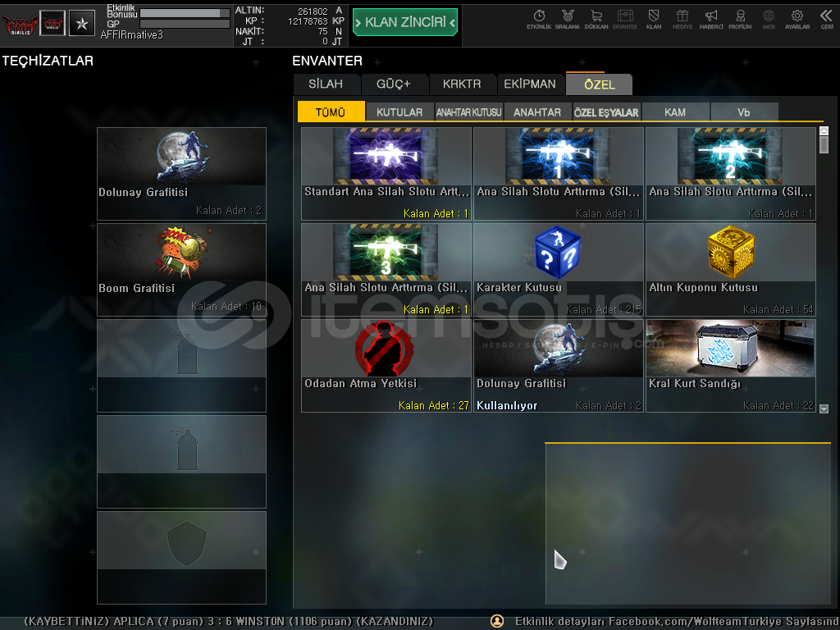Viewport: 840px width, 630px height.
Task: Open the SIRALAMA ranking icon
Action: [568, 20]
